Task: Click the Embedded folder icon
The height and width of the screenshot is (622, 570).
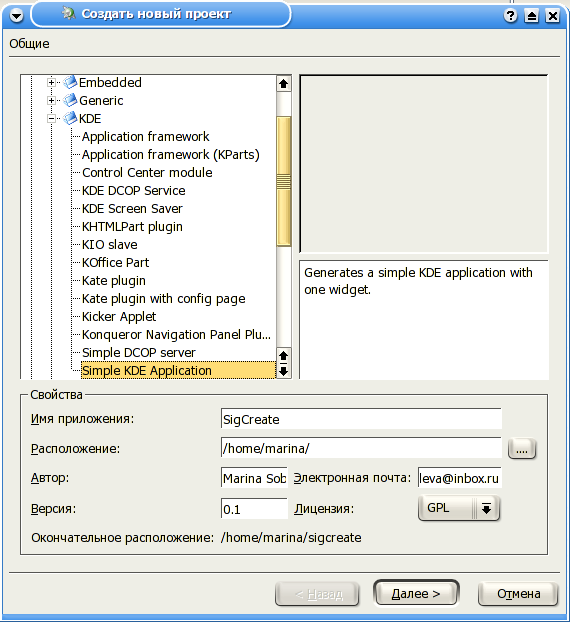Action: click(70, 83)
